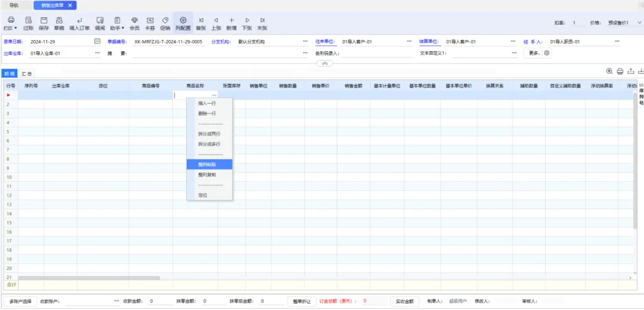Open 经手人 selector ellipsis
This screenshot has width=644, height=310.
point(617,42)
